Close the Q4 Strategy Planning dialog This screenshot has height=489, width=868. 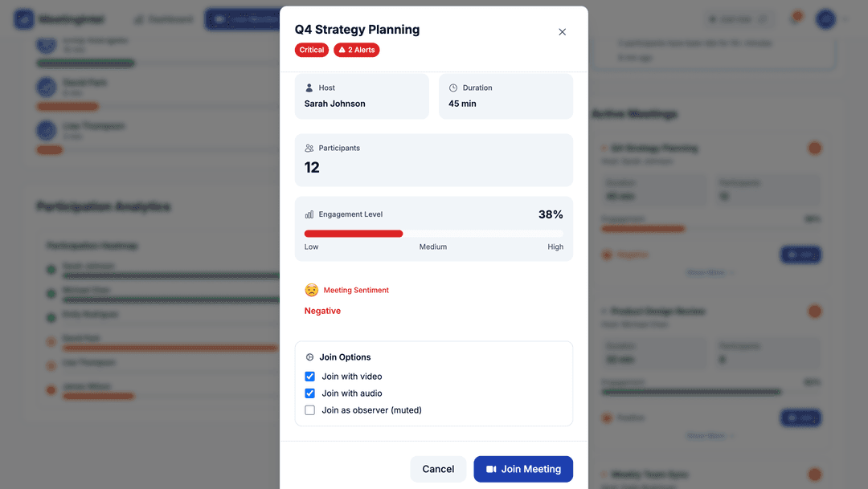point(562,32)
